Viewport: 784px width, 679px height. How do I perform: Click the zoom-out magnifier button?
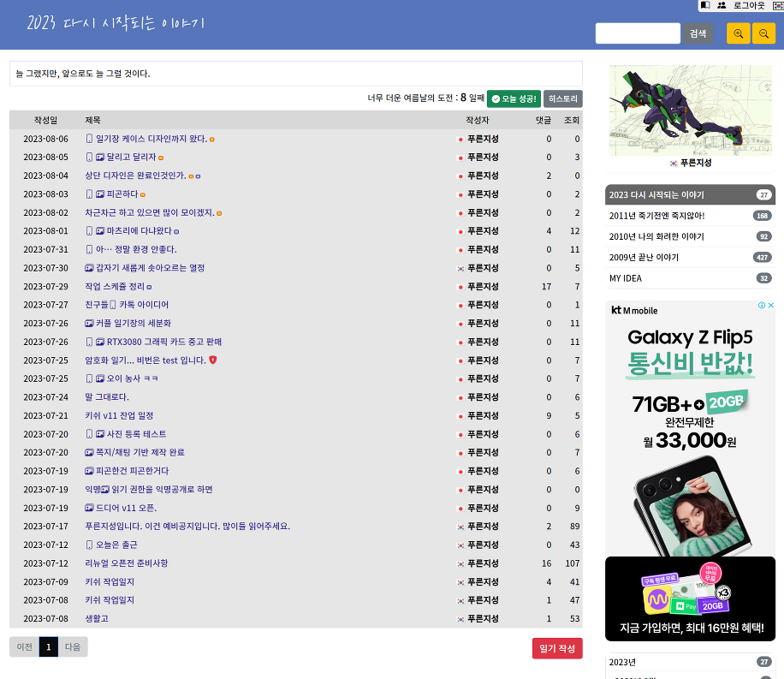(x=763, y=33)
